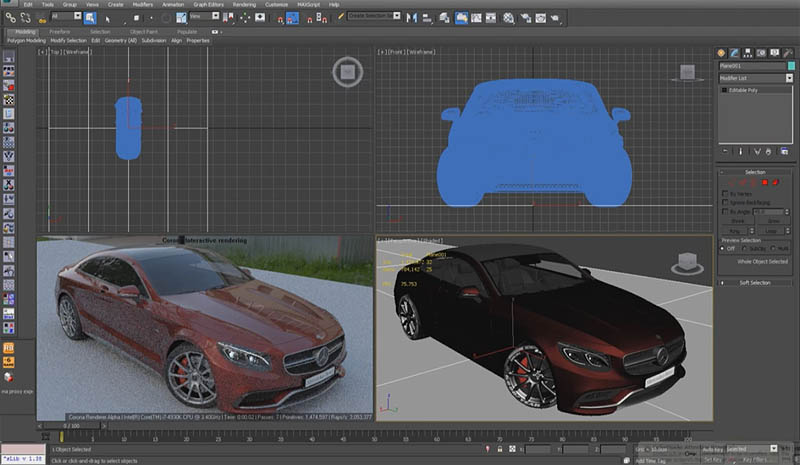The height and width of the screenshot is (465, 800).
Task: Select the Off preview selection radio
Action: (x=723, y=248)
